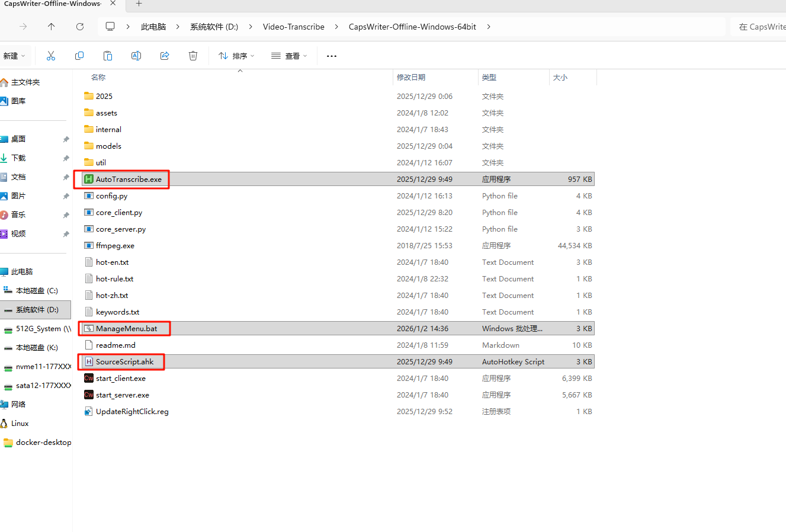Navigate up one folder level

tap(52, 27)
